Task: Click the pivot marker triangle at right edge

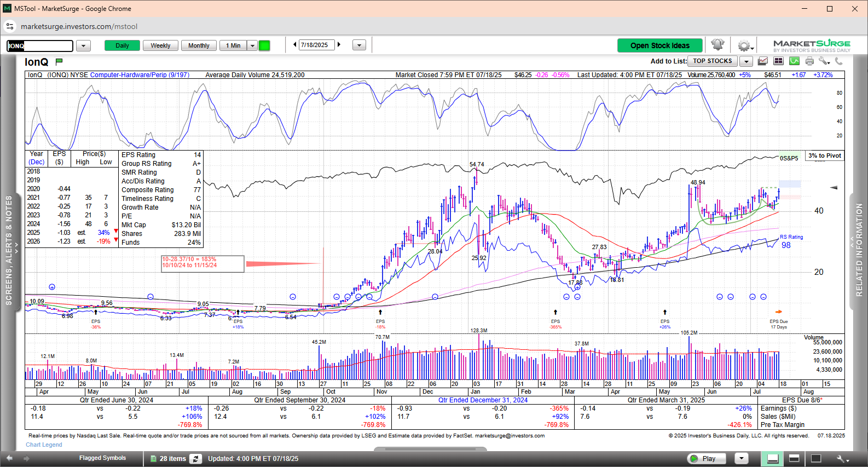Action: click(834, 188)
